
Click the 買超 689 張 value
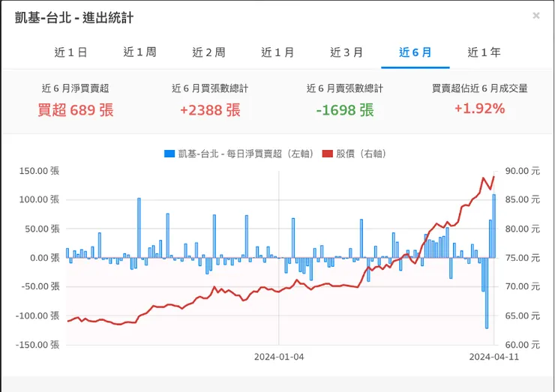click(x=76, y=109)
